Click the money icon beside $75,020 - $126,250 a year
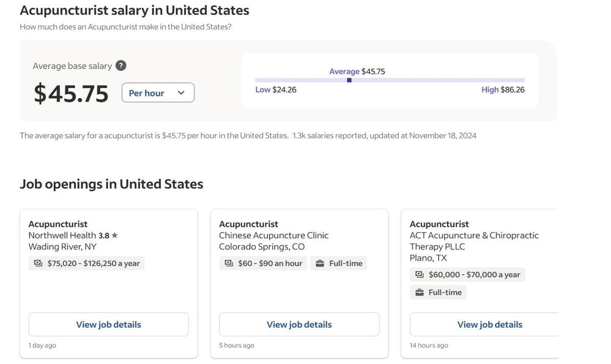The image size is (611, 364). coord(38,263)
